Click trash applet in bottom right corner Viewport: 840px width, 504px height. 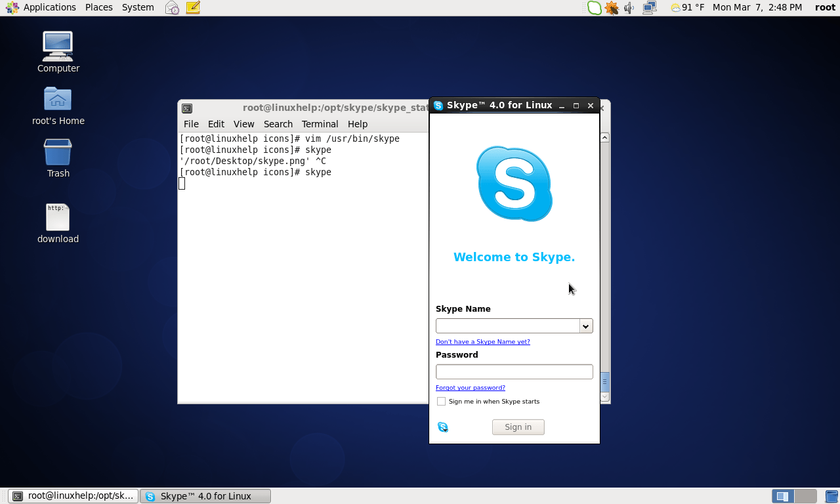(x=832, y=496)
